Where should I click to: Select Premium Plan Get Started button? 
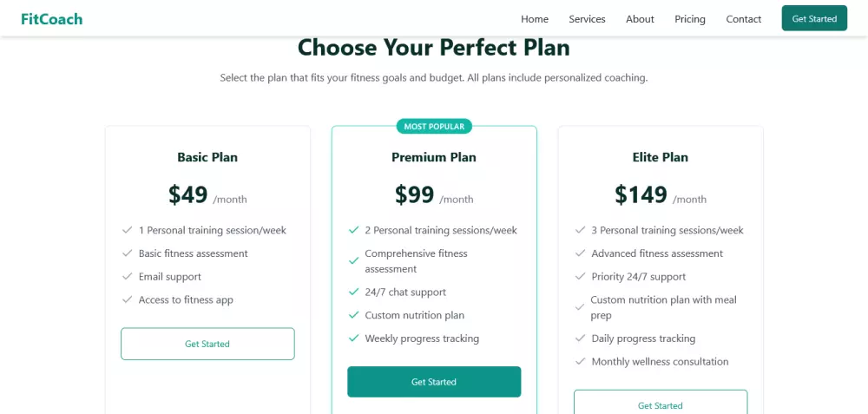click(434, 382)
